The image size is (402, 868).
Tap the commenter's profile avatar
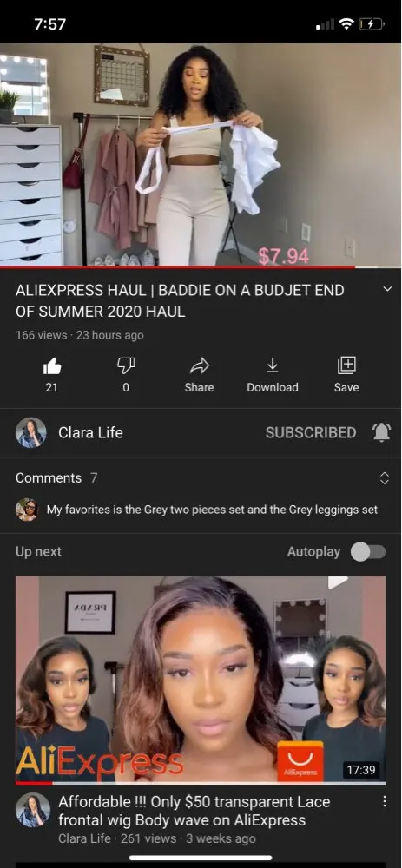[27, 510]
